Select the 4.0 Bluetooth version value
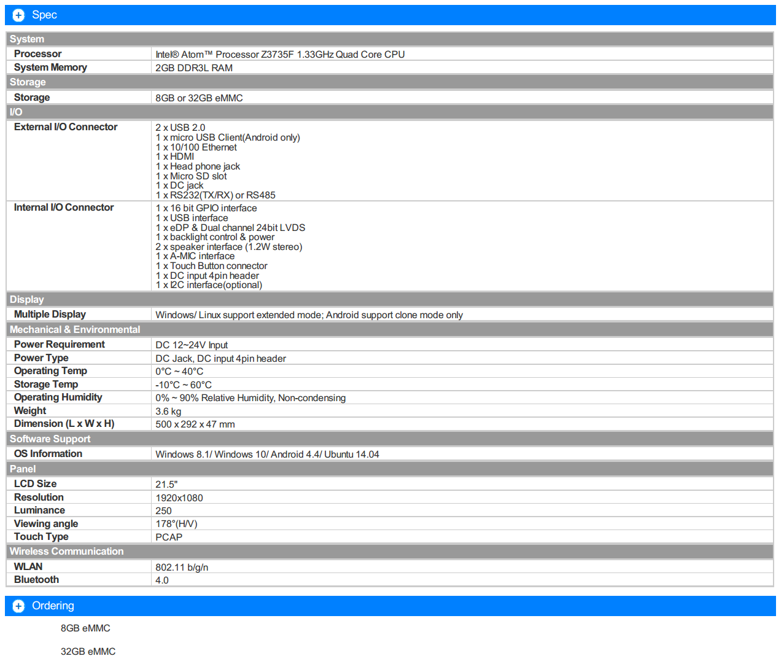The width and height of the screenshot is (784, 672). point(162,580)
